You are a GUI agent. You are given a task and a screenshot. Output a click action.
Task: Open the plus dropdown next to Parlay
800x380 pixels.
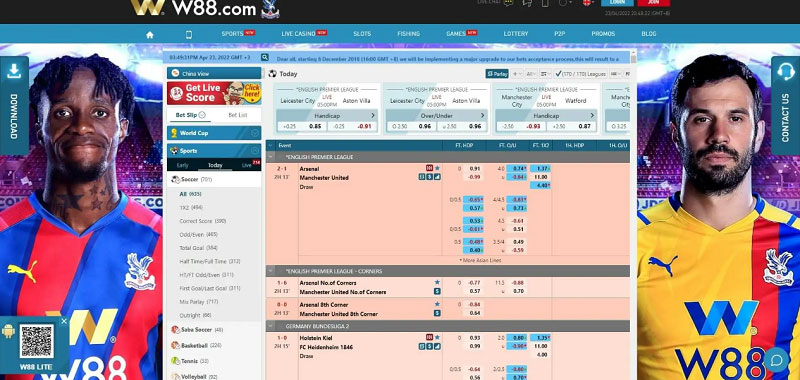517,74
